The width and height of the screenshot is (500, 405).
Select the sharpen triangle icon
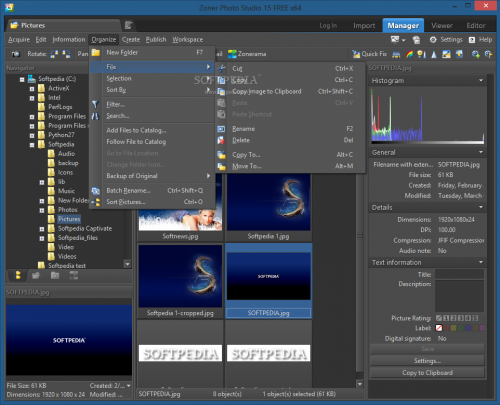click(x=434, y=54)
